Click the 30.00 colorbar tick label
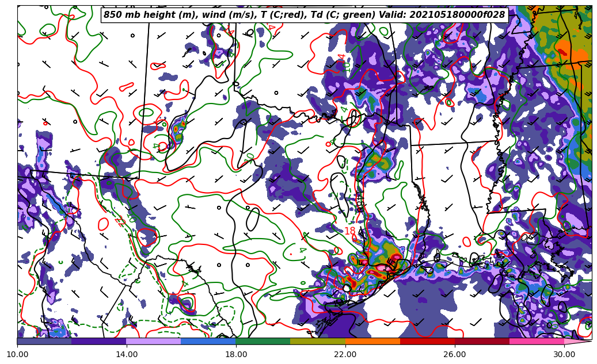The image size is (597, 364). pyautogui.click(x=564, y=354)
